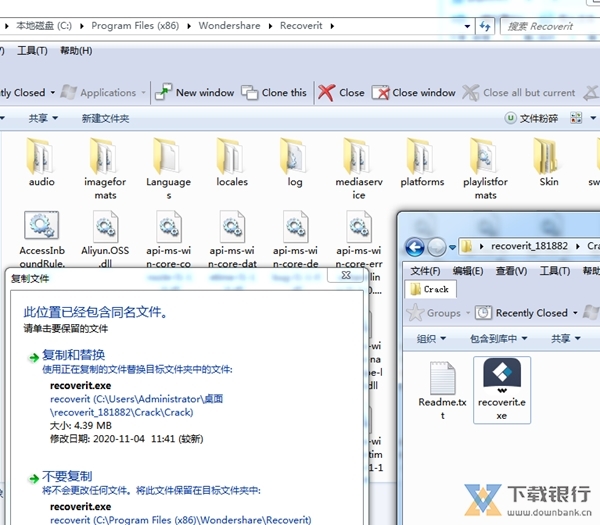This screenshot has width=600, height=525.
Task: Click the forward arrow in Crack window
Action: click(x=437, y=247)
